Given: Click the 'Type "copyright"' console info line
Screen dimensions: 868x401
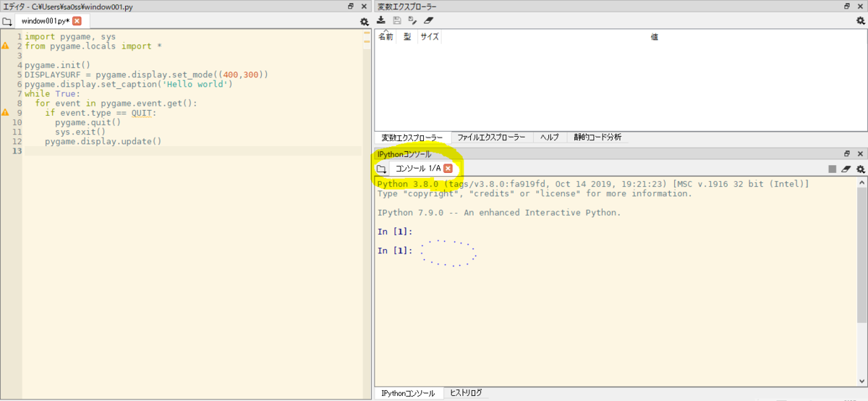Looking at the screenshot, I should tap(535, 194).
